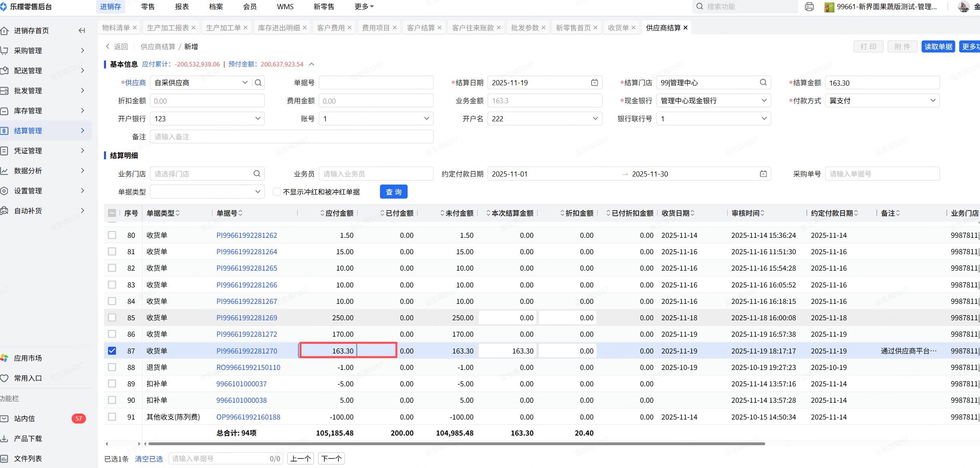
Task: Click the 备注 input field
Action: click(291, 137)
